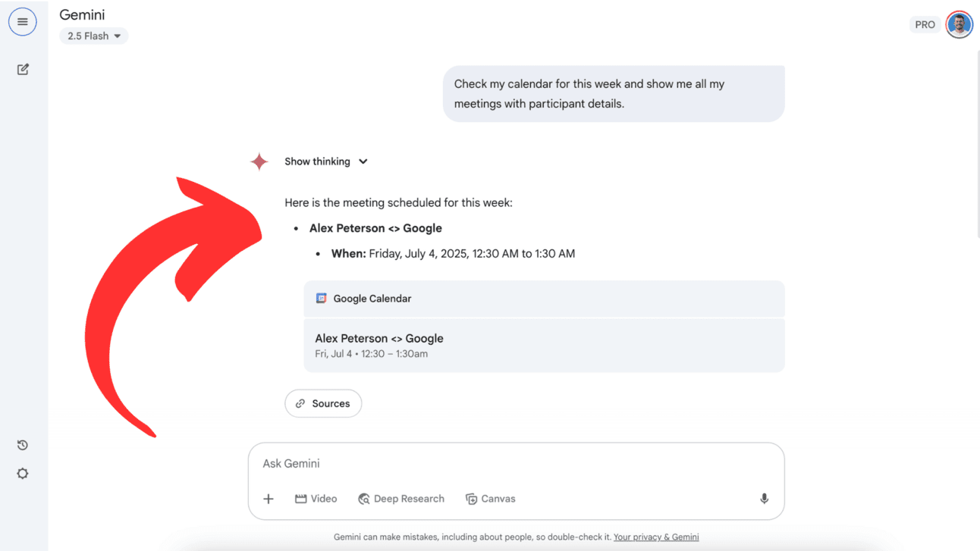Click the plus icon to add files
The height and width of the screenshot is (551, 980).
(x=269, y=499)
